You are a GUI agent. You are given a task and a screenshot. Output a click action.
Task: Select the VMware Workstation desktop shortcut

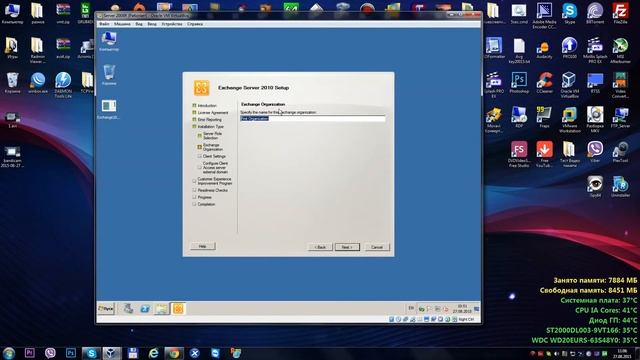point(569,120)
